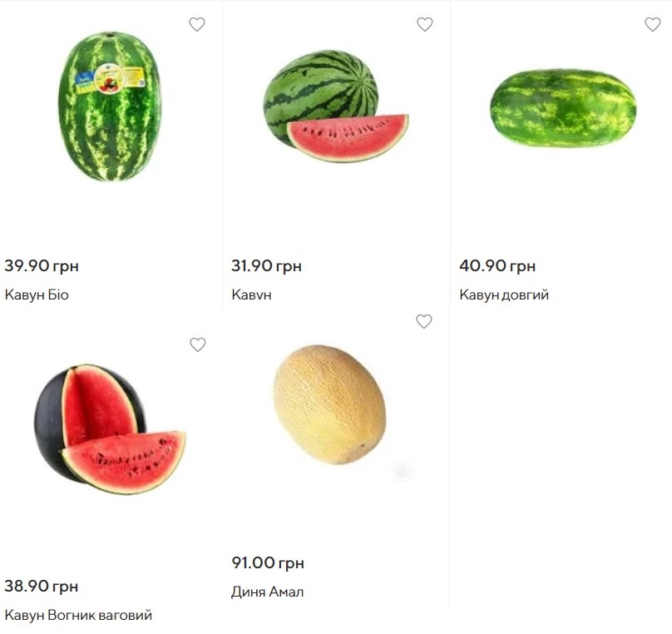Viewport: 672px width, 634px height.
Task: Open the Кавун Біо product image
Action: [x=110, y=106]
